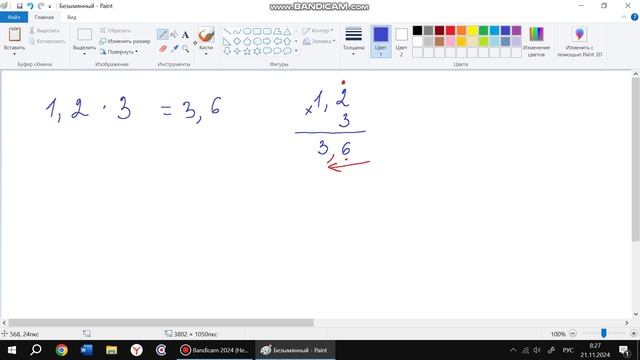640x360 pixels.
Task: Select the Color picker eyedropper tool
Action: pos(174,49)
